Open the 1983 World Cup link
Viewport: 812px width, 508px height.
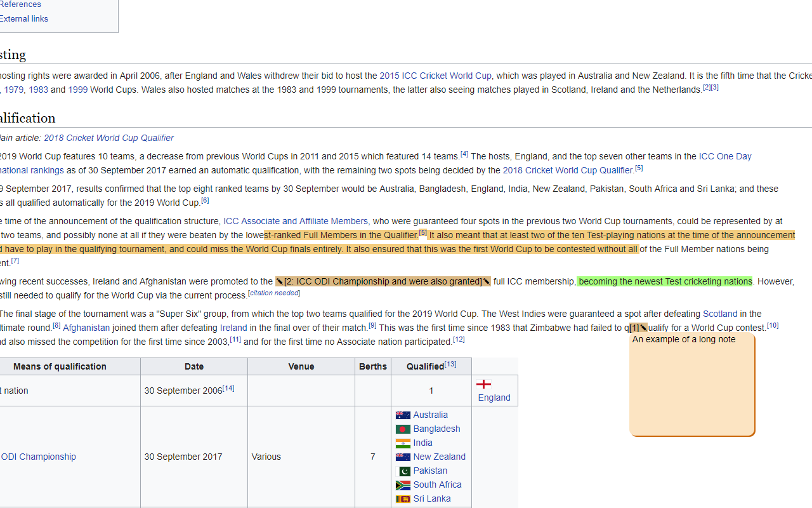pyautogui.click(x=38, y=90)
